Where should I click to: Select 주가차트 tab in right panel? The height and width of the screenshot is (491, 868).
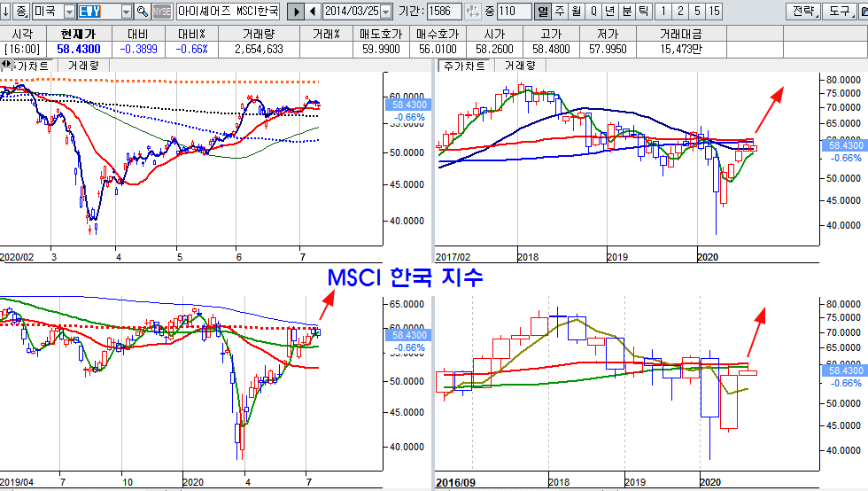pos(464,66)
